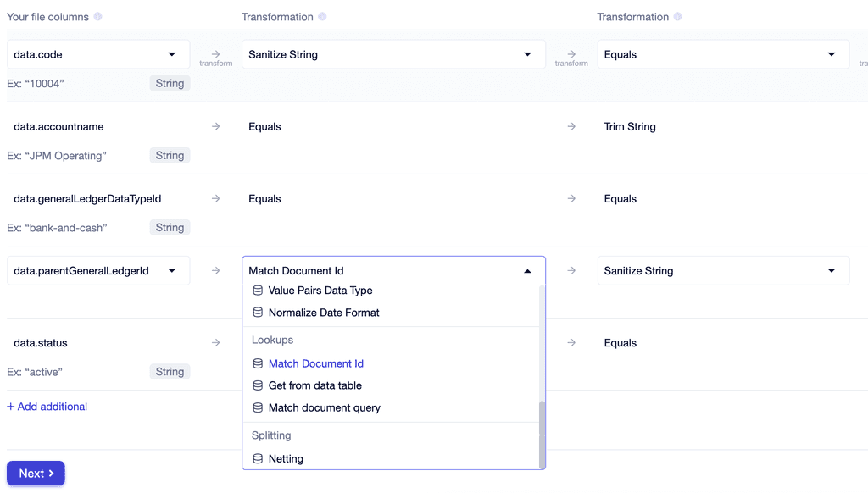Click String type badge under data.status
This screenshot has width=868, height=493.
click(170, 372)
